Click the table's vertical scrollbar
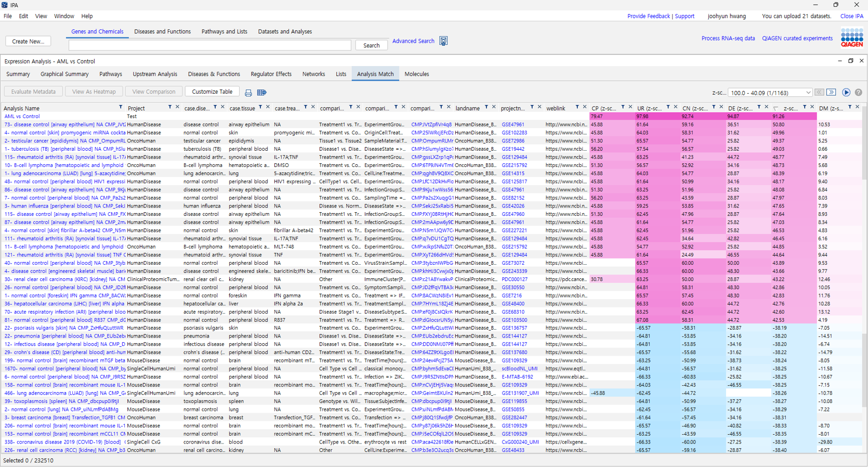 click(x=865, y=281)
